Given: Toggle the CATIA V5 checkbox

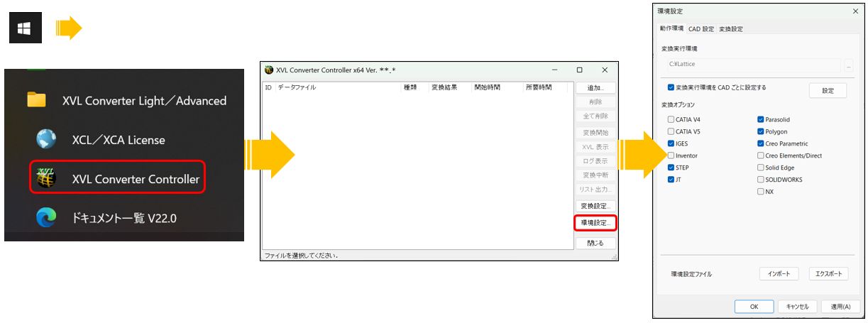Looking at the screenshot, I should pyautogui.click(x=671, y=131).
